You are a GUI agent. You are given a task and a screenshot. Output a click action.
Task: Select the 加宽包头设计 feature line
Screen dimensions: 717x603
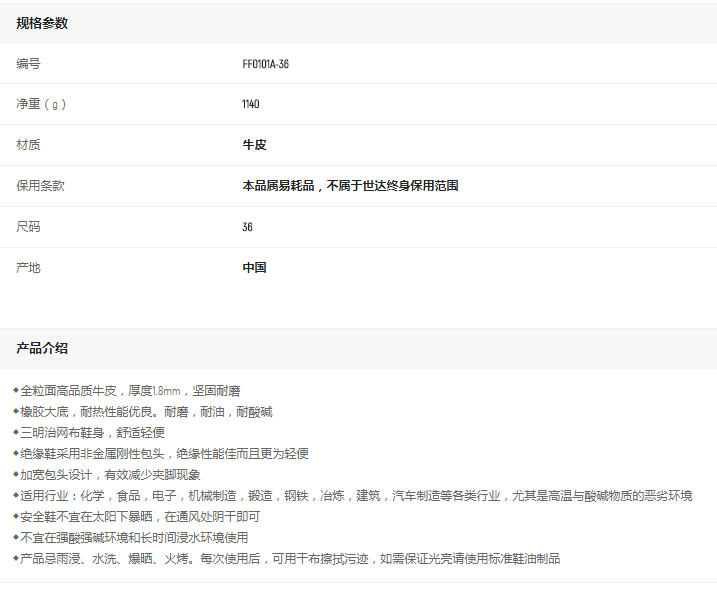[110, 475]
